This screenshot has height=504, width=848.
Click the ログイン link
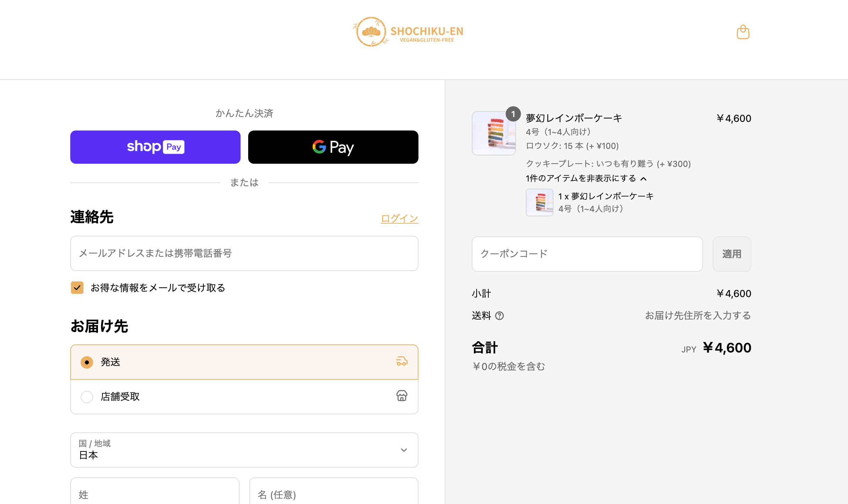pyautogui.click(x=399, y=218)
